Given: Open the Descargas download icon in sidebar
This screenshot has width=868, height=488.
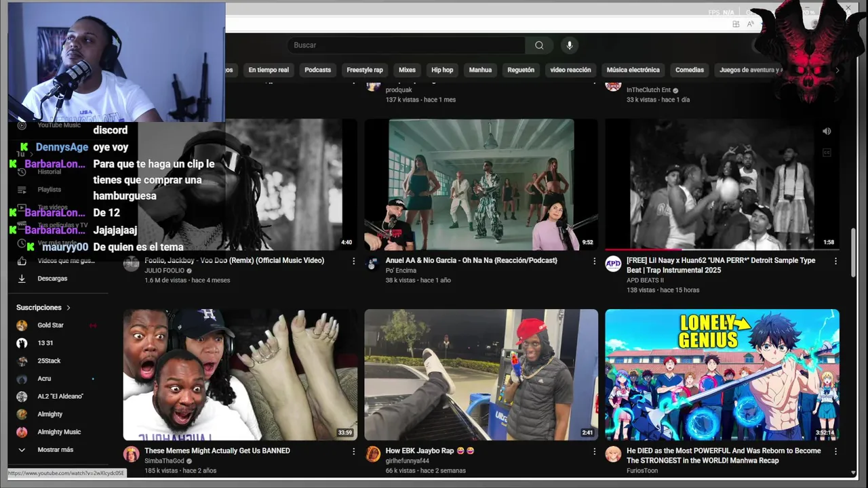Looking at the screenshot, I should tap(22, 279).
